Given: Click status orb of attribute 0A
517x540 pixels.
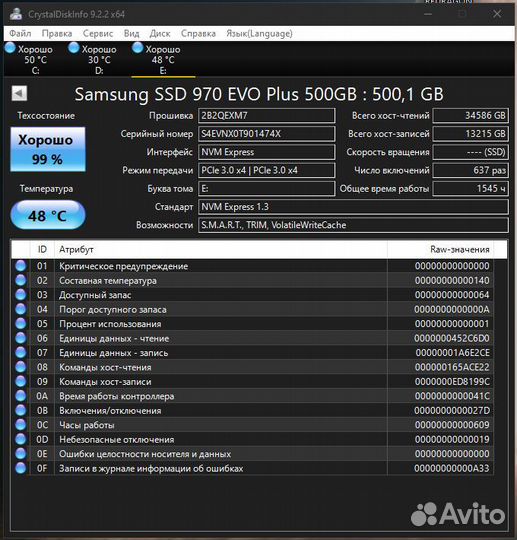Looking at the screenshot, I should coord(21,396).
